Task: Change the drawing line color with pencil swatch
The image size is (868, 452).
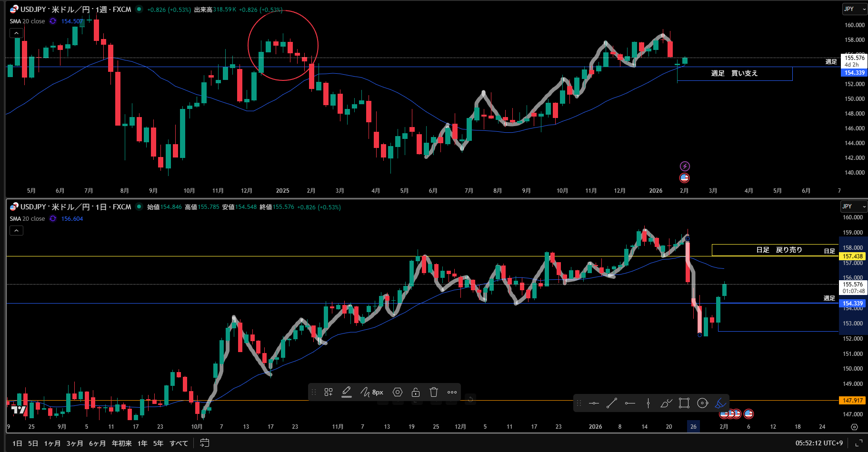Action: [347, 392]
